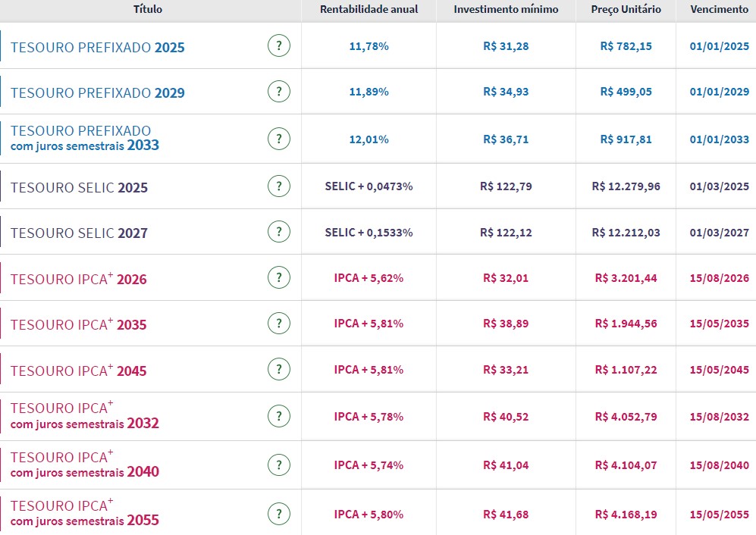756x535 pixels.
Task: Click help icon for Tesouro IPCA+ 2026
Action: tap(279, 278)
